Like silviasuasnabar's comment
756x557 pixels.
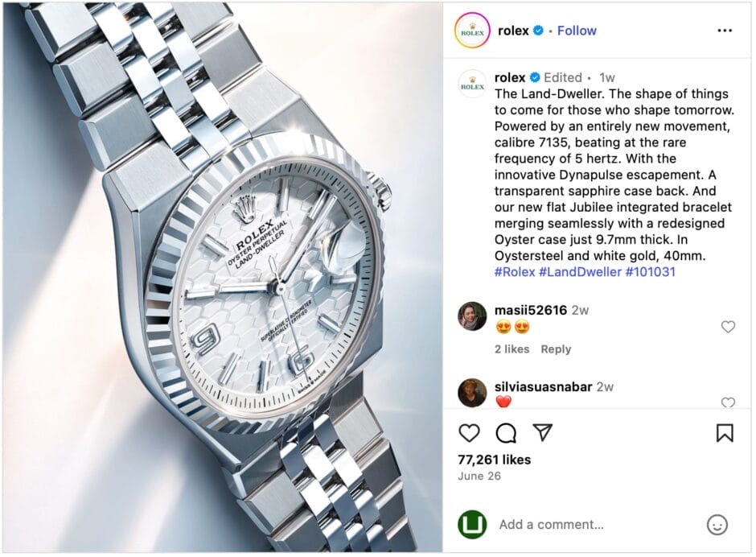pyautogui.click(x=728, y=402)
